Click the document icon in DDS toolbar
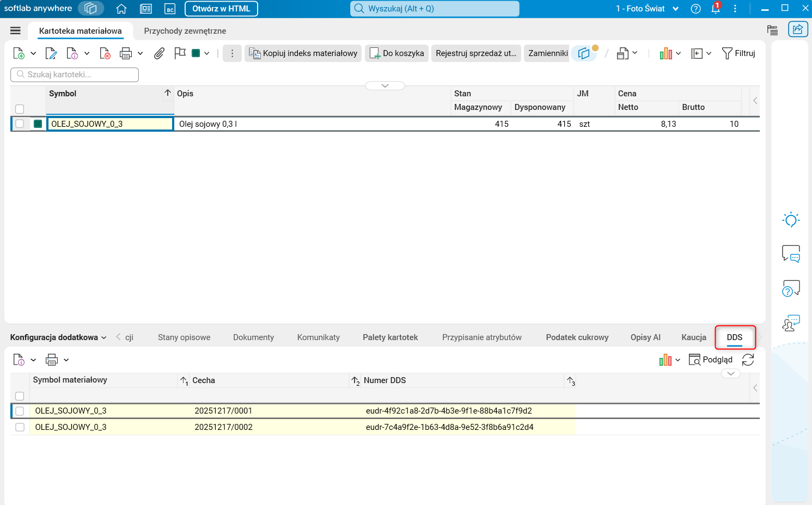 19,360
